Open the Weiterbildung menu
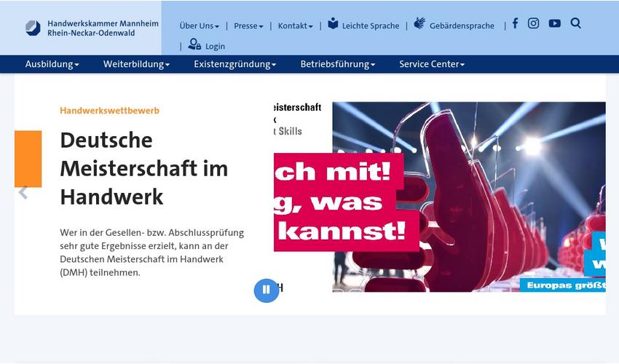Viewport: 619px width, 364px height. pyautogui.click(x=136, y=64)
